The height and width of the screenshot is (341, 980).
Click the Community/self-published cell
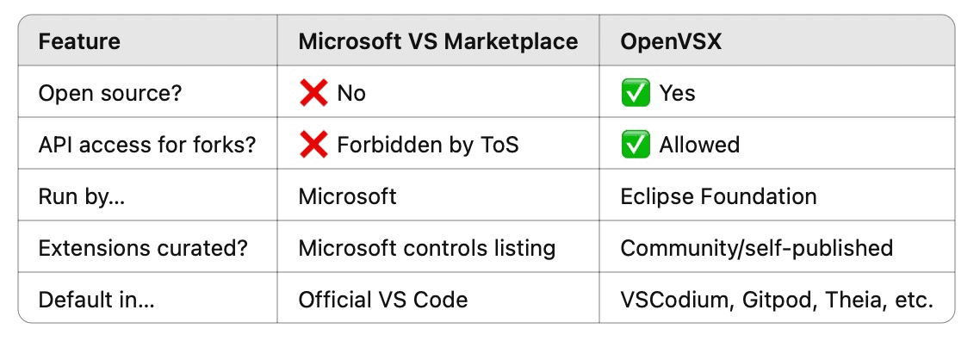pyautogui.click(x=757, y=249)
